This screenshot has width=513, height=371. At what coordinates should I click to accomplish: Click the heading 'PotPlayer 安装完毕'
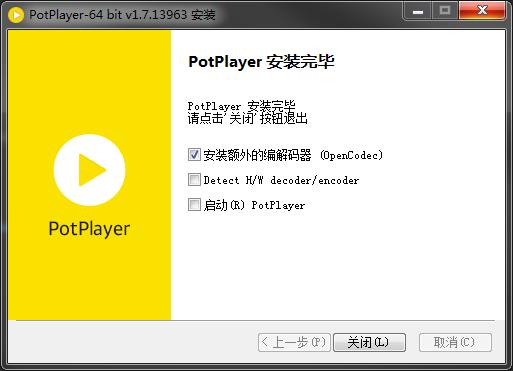click(261, 62)
